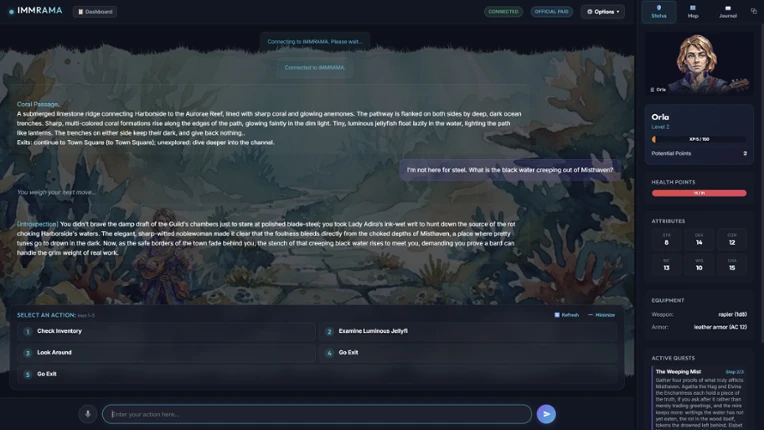Click the IMMRAMA logo

pos(36,11)
